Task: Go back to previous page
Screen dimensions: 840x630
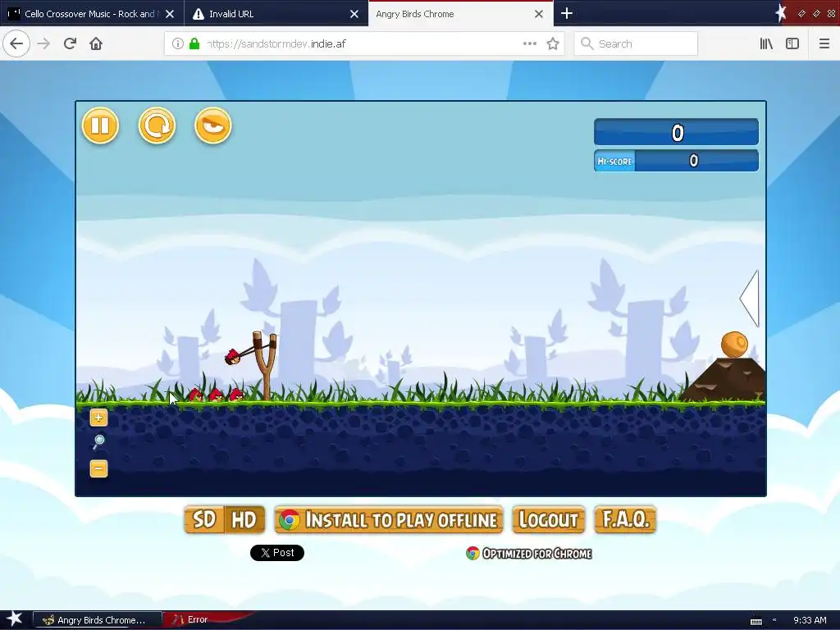Action: pyautogui.click(x=16, y=43)
